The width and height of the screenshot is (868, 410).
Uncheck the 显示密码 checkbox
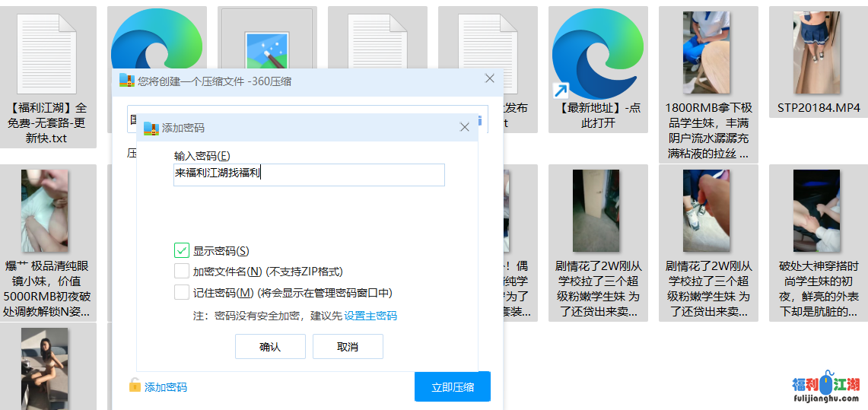pyautogui.click(x=182, y=250)
